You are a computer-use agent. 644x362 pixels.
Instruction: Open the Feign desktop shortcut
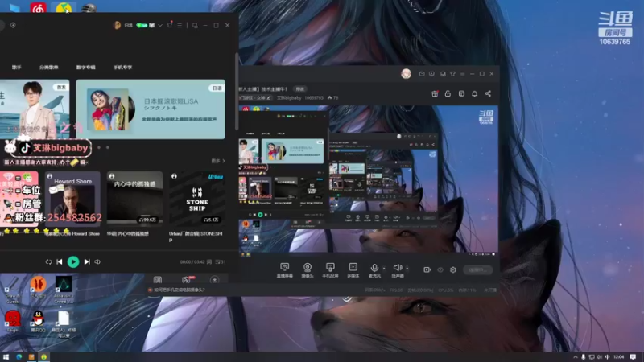click(12, 321)
